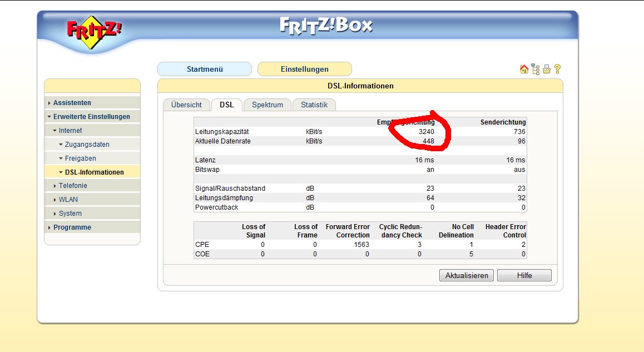644x352 pixels.
Task: Click the Header Error Control header
Action: 506,231
